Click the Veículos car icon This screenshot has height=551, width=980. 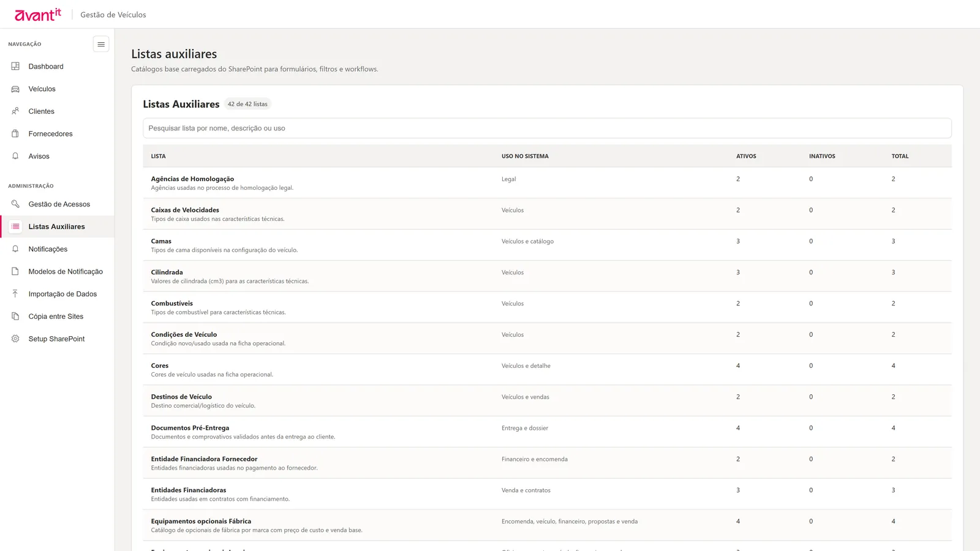pyautogui.click(x=15, y=89)
